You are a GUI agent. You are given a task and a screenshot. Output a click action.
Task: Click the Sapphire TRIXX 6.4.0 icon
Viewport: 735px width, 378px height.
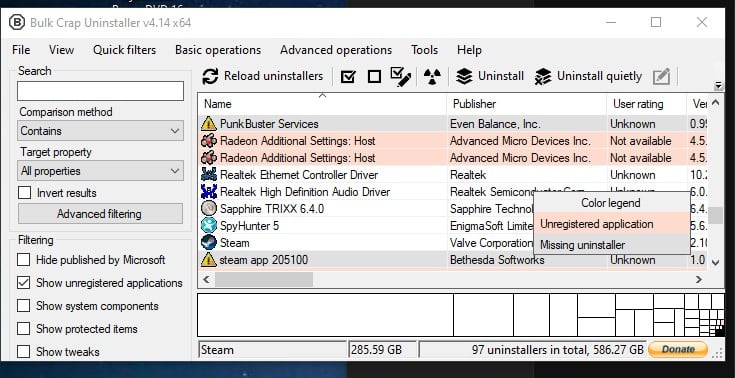pos(209,208)
